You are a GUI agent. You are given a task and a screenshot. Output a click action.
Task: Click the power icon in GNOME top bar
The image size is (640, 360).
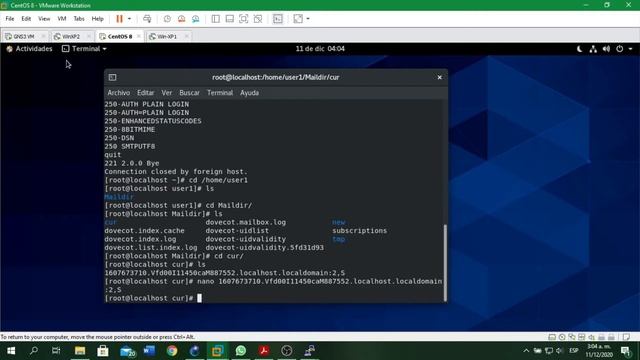620,49
